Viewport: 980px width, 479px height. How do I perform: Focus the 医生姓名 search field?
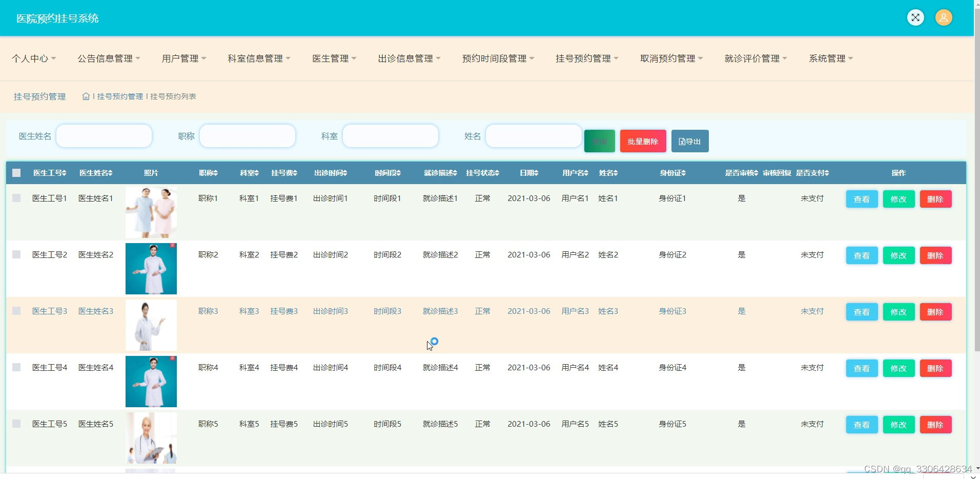(104, 136)
